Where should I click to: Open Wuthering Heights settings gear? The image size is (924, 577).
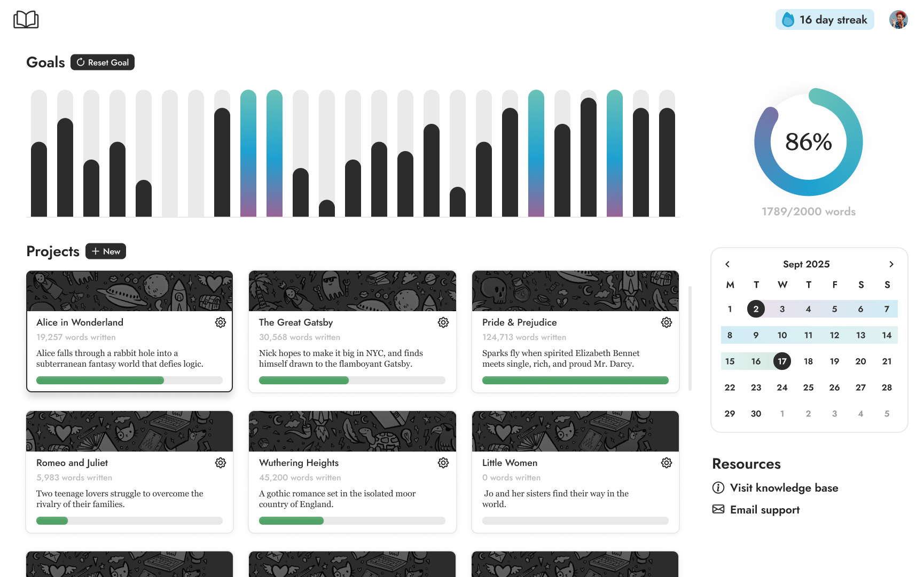click(443, 463)
